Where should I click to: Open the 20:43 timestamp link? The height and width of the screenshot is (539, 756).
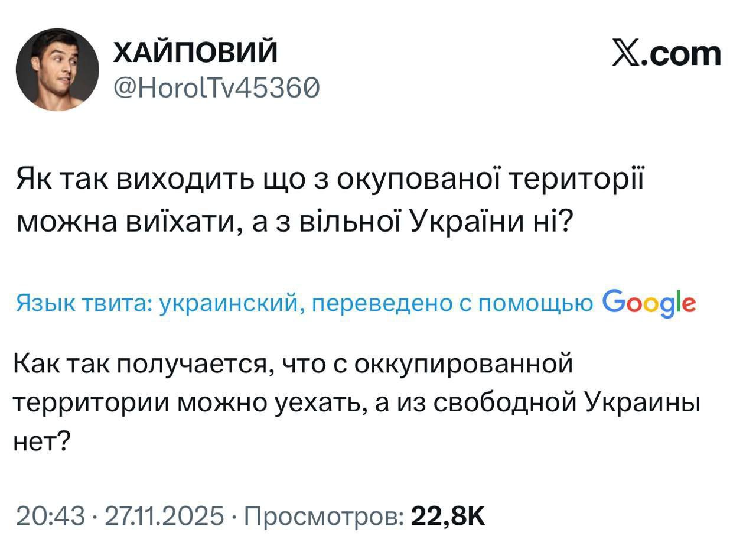tap(52, 515)
